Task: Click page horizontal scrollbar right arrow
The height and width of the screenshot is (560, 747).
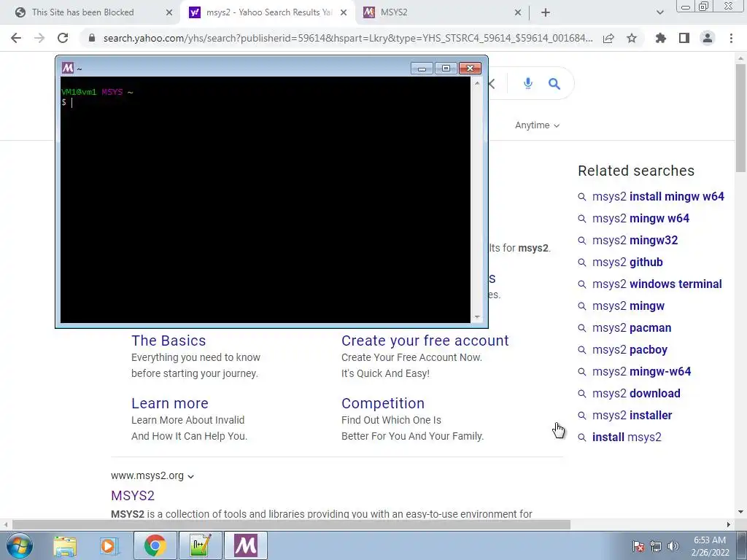Action: point(729,525)
